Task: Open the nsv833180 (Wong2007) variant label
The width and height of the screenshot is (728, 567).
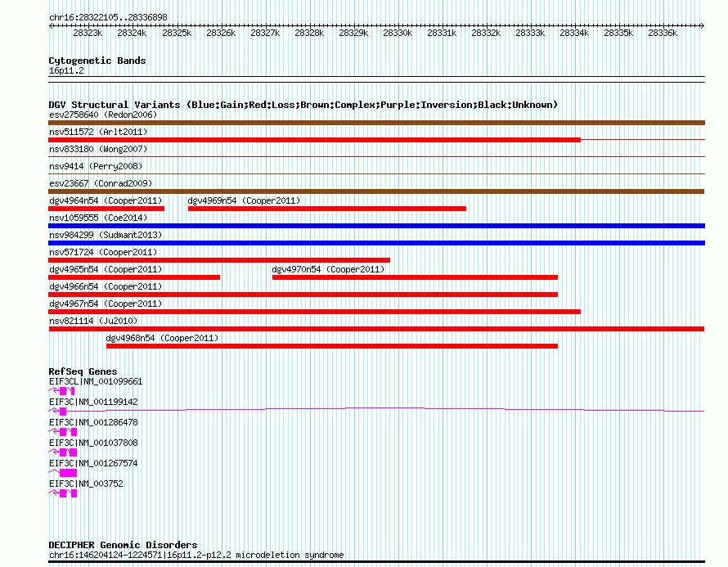Action: pos(98,149)
